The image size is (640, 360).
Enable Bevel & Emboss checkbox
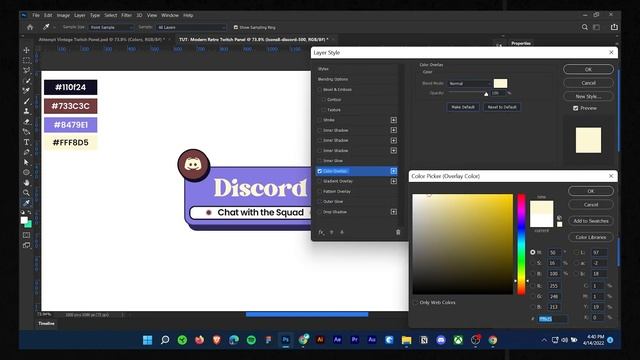[320, 89]
